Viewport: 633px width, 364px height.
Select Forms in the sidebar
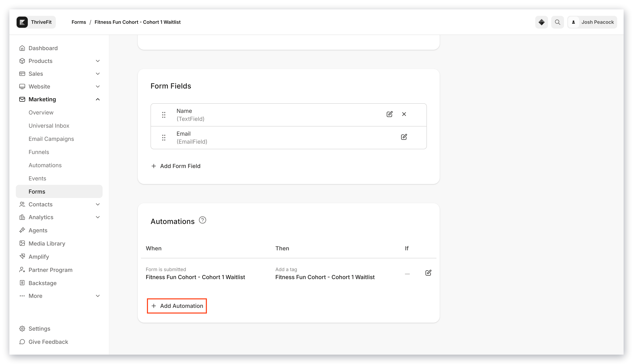click(59, 192)
